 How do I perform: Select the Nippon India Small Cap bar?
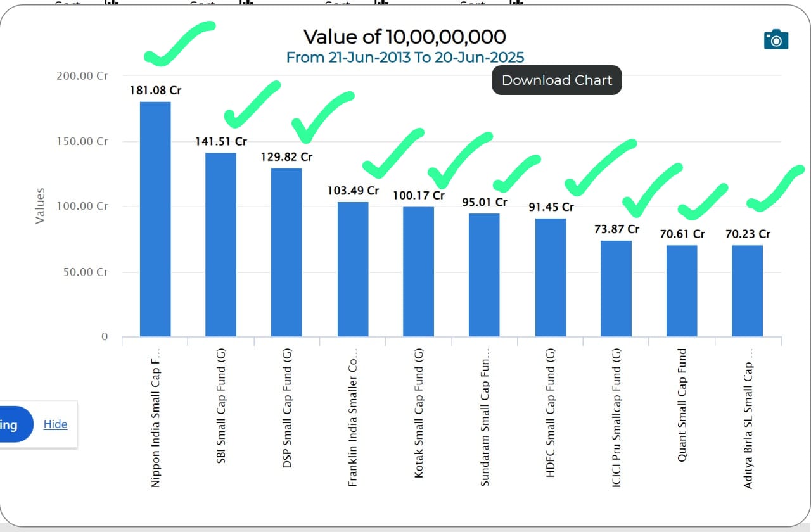pos(155,222)
